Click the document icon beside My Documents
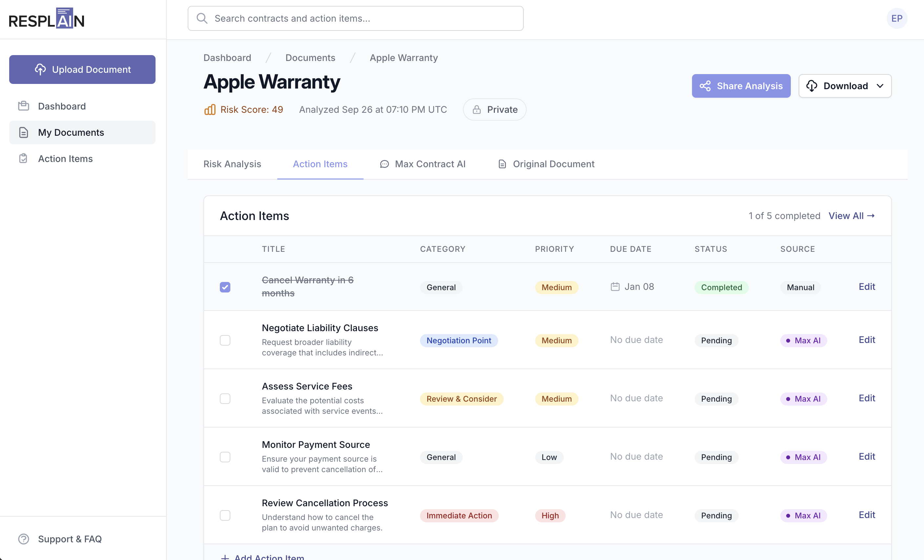Viewport: 924px width, 560px height. [x=23, y=132]
